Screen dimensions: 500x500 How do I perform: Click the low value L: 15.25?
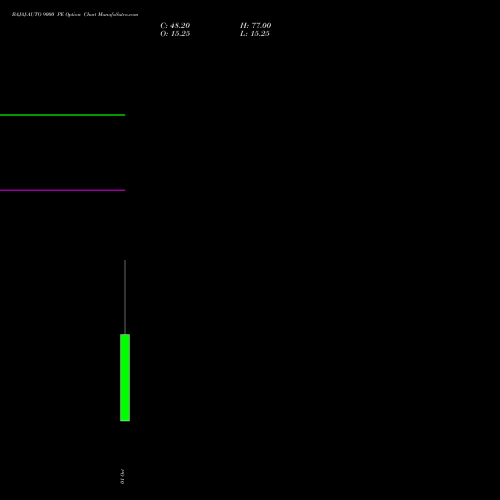pyautogui.click(x=255, y=34)
